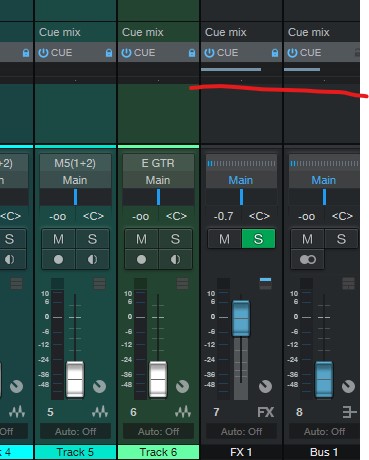Click the round knob icon beside Bus 1 fader
The width and height of the screenshot is (369, 460).
[x=348, y=386]
